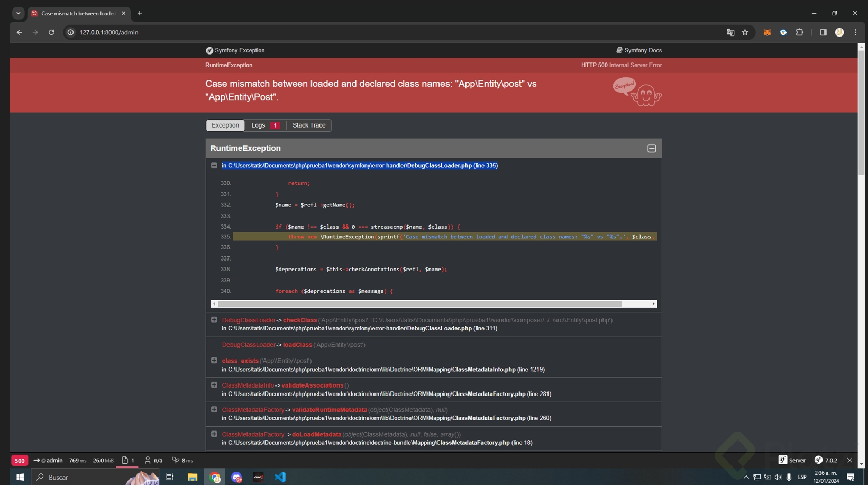This screenshot has width=868, height=485.
Task: Expand the validateRuntimeMetadata trace entry
Action: click(x=214, y=409)
